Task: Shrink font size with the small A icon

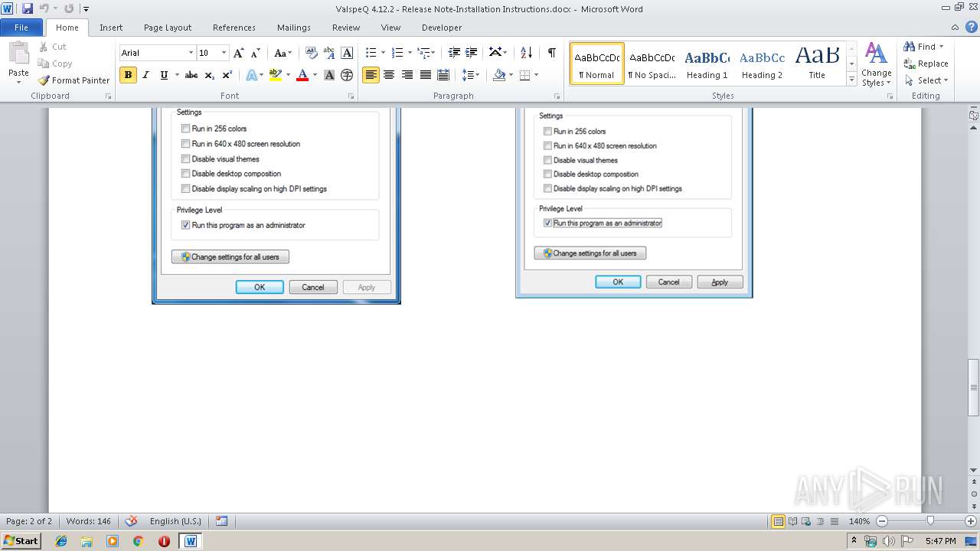Action: pyautogui.click(x=256, y=53)
